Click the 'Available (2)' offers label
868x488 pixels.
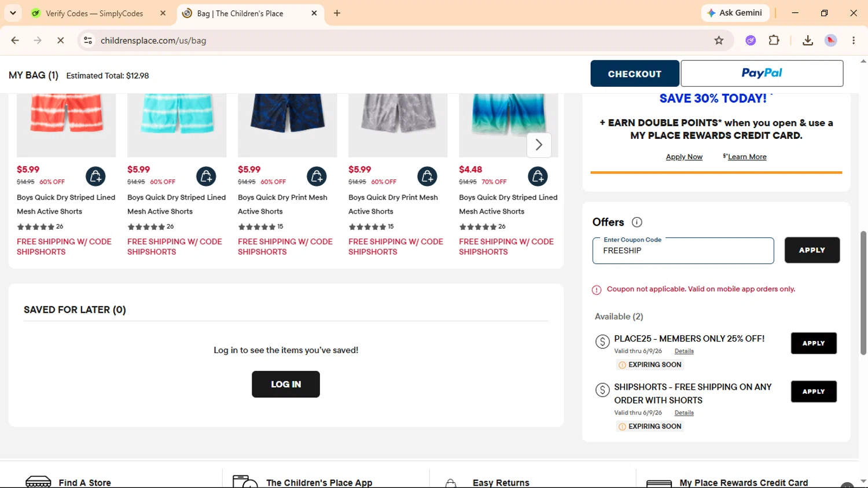[x=619, y=317]
